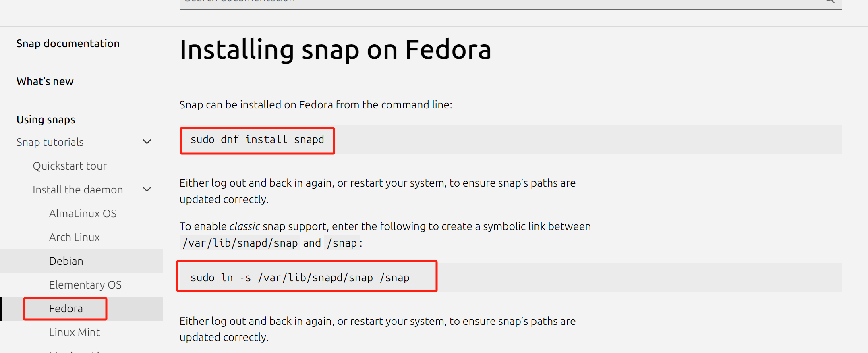Click the sudo ln -s command block
868x353 pixels.
[300, 278]
